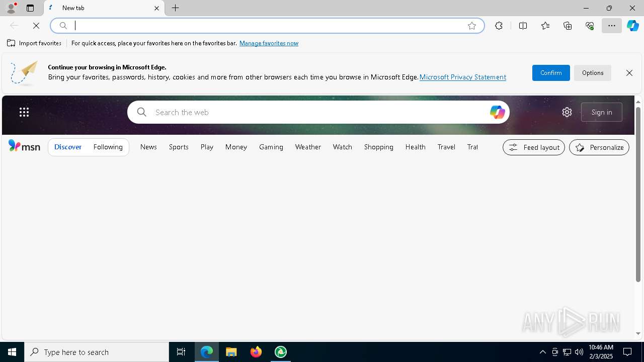644x362 pixels.
Task: Open Settings and more ellipsis menu
Action: 612,26
